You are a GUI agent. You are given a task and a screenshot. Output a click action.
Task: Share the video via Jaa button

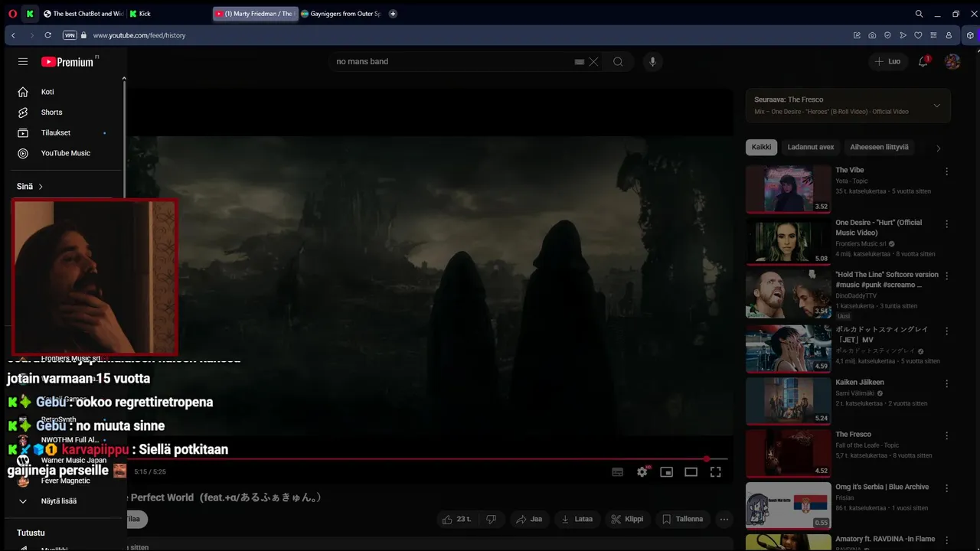(x=529, y=519)
